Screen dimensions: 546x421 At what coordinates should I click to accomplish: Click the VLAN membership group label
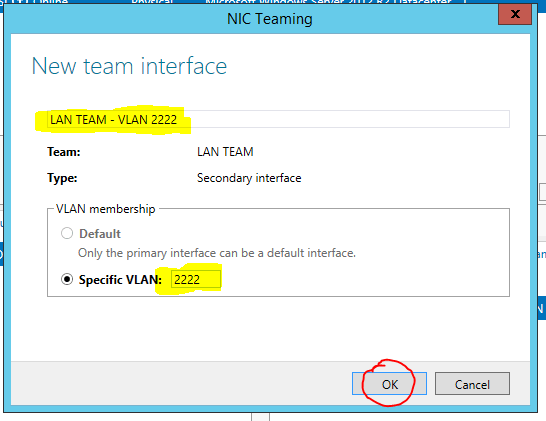pos(106,209)
